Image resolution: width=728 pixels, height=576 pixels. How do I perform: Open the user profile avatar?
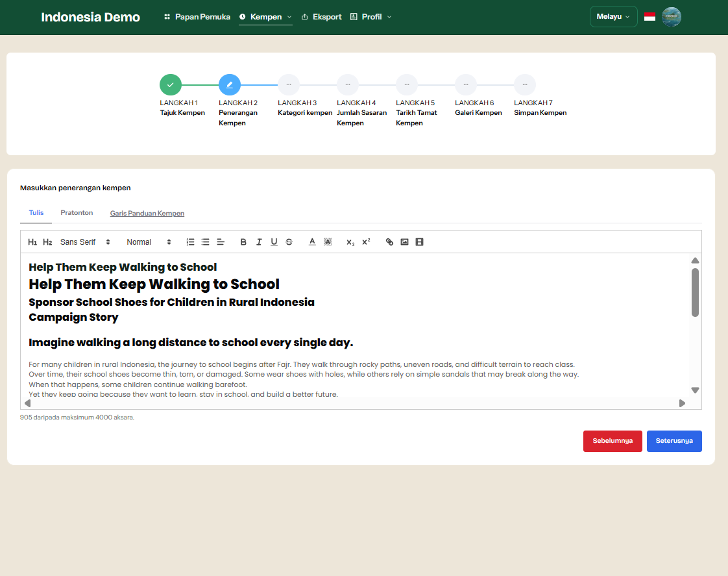click(672, 17)
